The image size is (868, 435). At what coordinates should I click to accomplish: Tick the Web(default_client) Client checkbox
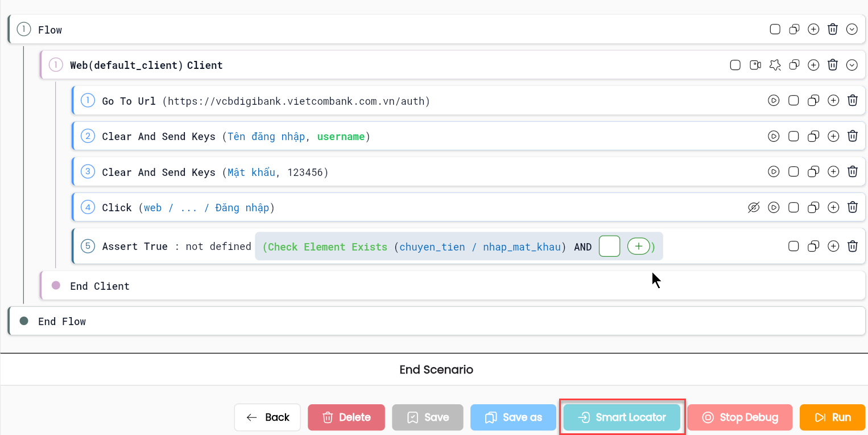coord(735,65)
